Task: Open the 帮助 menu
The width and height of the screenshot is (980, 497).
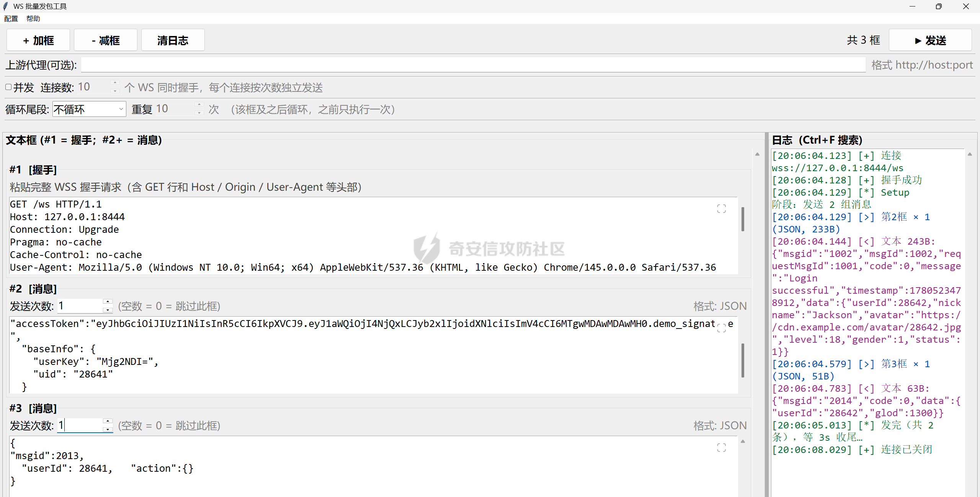Action: pyautogui.click(x=33, y=18)
